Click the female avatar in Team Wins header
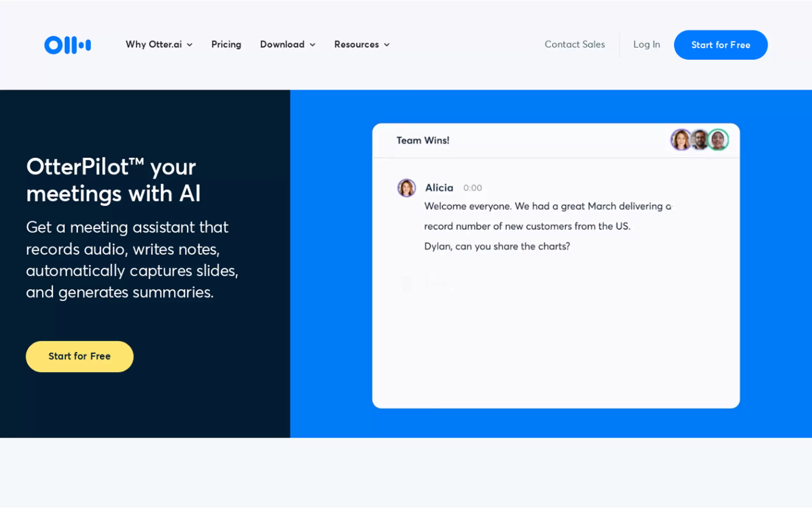The image size is (812, 508). click(680, 140)
